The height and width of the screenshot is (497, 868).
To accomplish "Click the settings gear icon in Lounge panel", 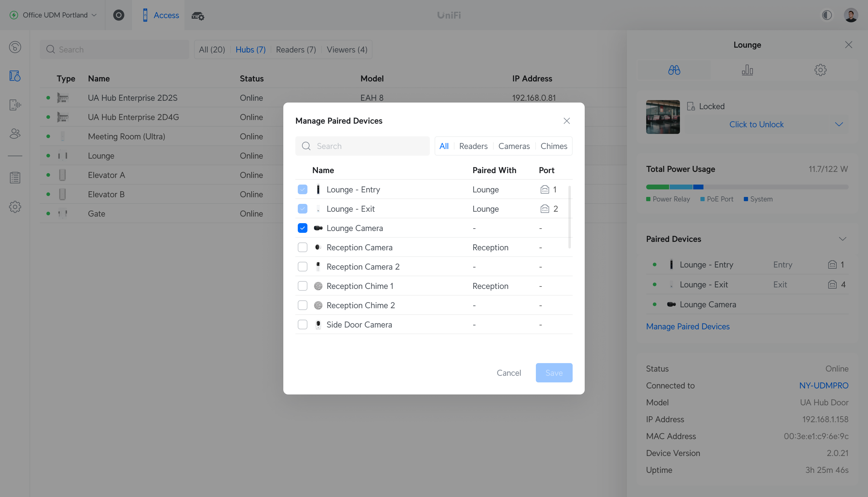I will 820,70.
